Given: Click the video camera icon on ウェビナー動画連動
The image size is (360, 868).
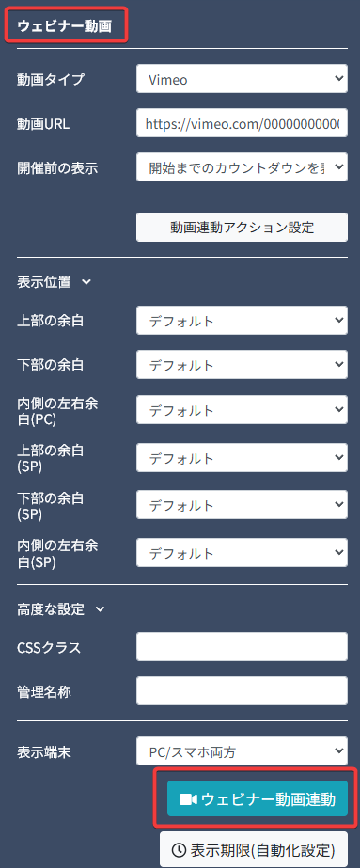Looking at the screenshot, I should click(x=189, y=799).
